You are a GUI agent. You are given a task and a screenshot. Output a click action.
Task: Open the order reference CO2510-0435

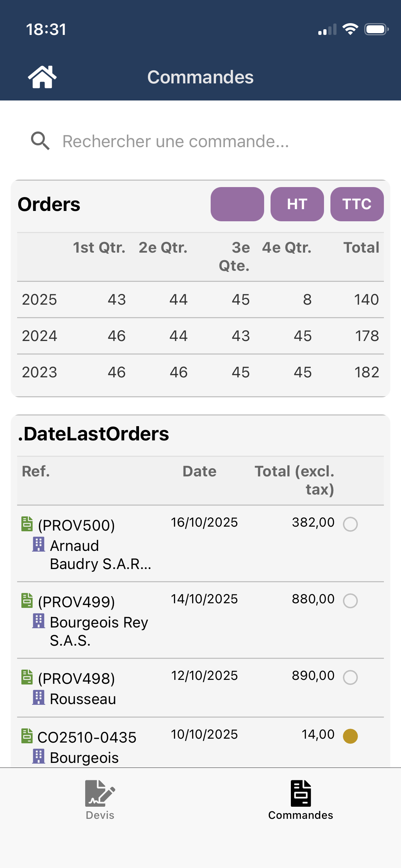pyautogui.click(x=87, y=737)
